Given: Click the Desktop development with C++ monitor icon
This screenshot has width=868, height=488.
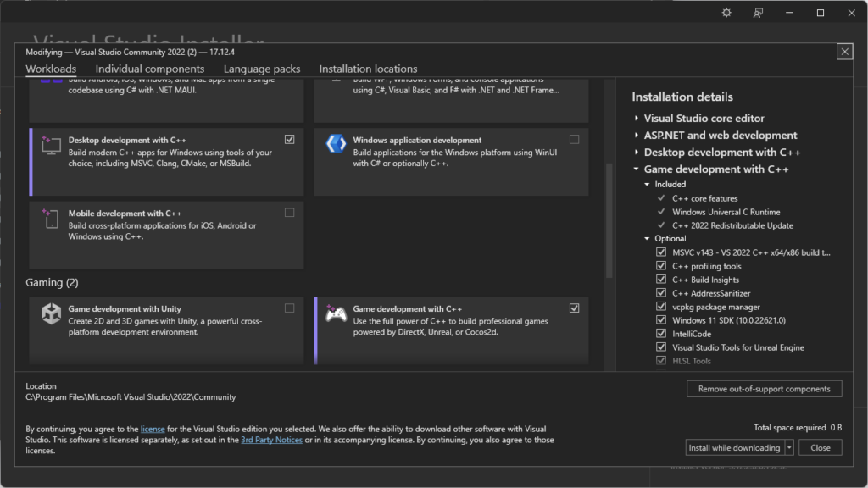Looking at the screenshot, I should pyautogui.click(x=53, y=146).
